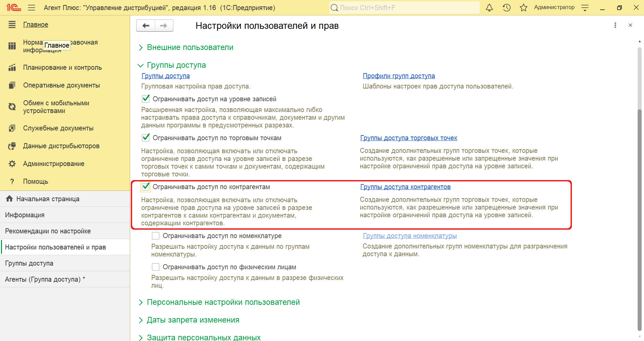Open favorites star icon
This screenshot has height=341, width=644.
[x=524, y=7]
